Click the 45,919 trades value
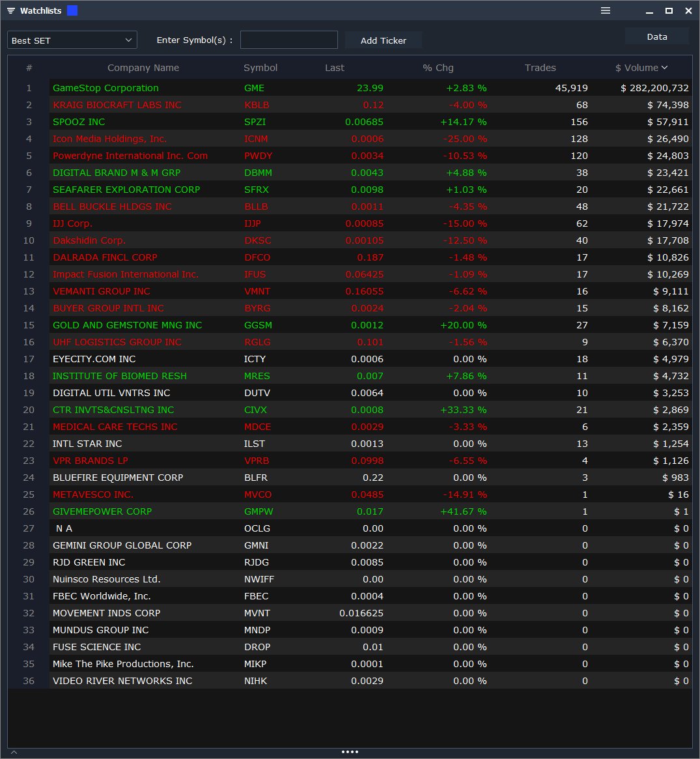The image size is (700, 759). (x=571, y=88)
